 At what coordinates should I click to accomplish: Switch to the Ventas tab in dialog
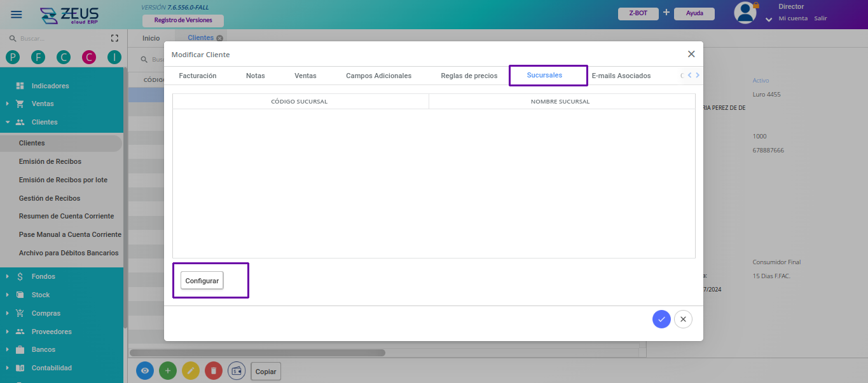305,76
